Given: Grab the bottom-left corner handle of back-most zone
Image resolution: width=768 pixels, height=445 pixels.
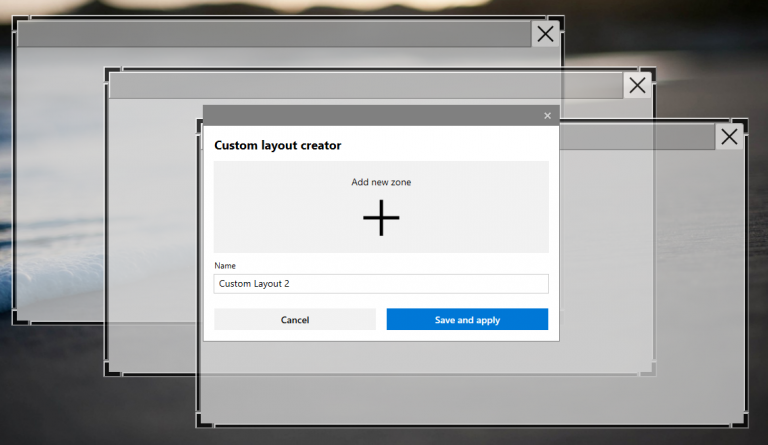Looking at the screenshot, I should point(21,317).
